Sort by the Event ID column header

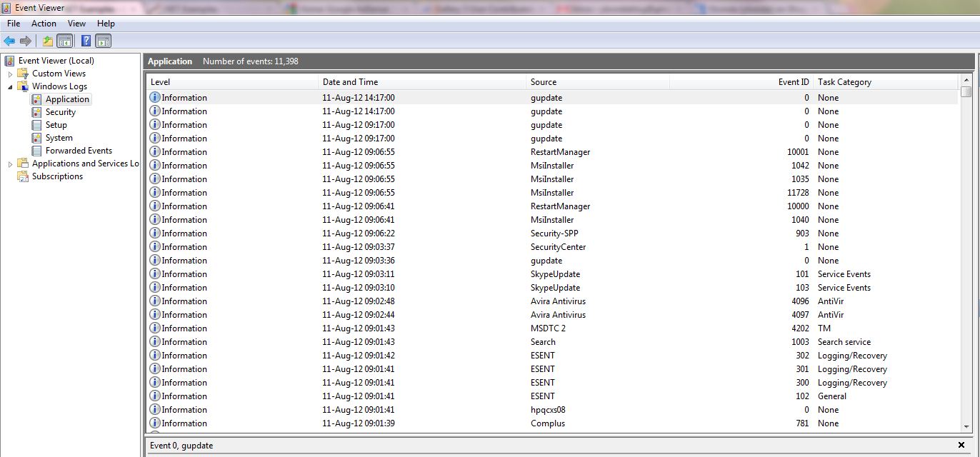click(741, 82)
